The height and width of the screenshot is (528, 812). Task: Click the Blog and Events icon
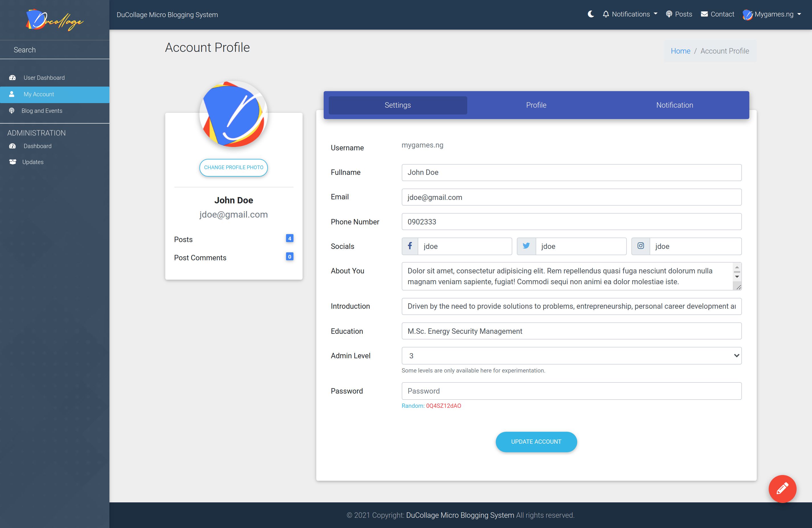[x=12, y=111]
